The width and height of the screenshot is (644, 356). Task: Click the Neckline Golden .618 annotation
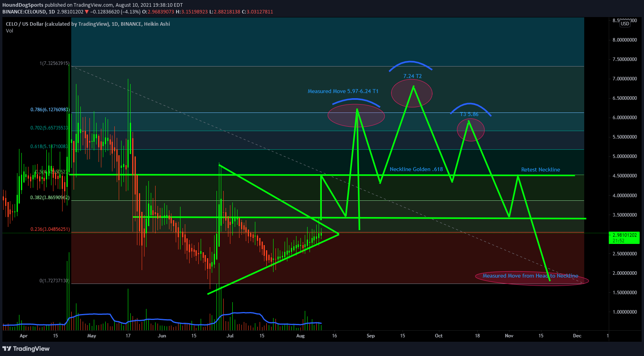[416, 169]
